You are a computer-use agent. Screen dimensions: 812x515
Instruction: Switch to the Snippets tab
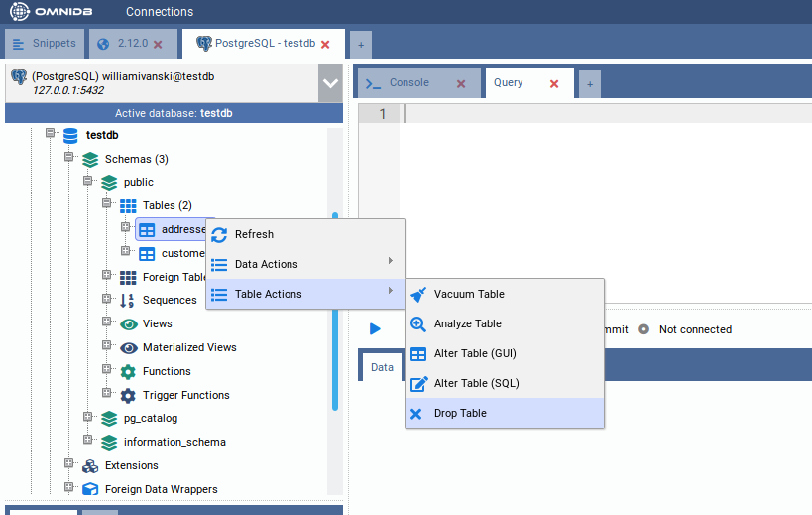(44, 44)
